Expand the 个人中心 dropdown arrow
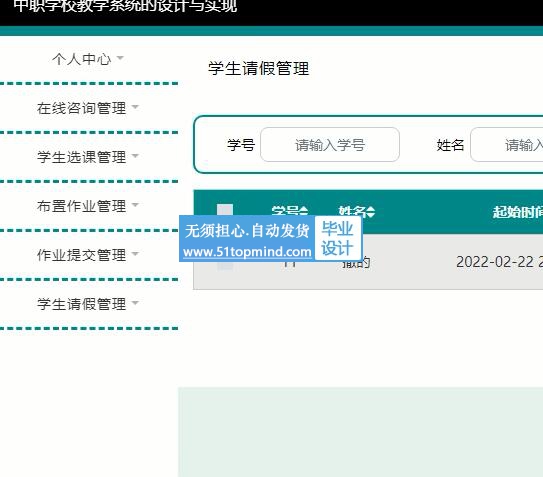 120,58
